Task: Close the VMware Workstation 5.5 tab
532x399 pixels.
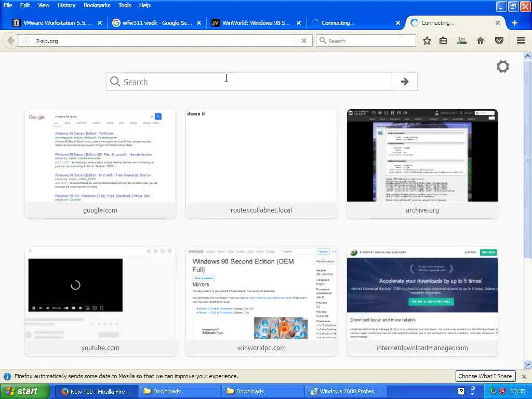Action: pos(100,23)
